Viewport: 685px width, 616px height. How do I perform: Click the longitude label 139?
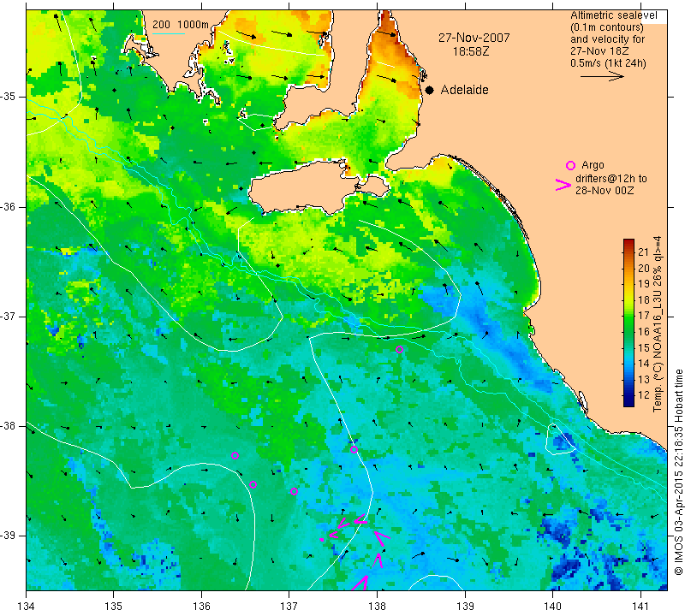(x=465, y=607)
